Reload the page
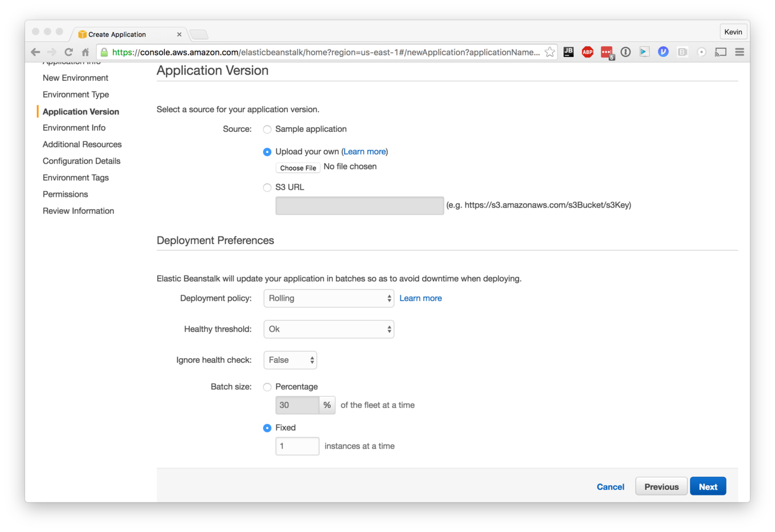 (69, 52)
